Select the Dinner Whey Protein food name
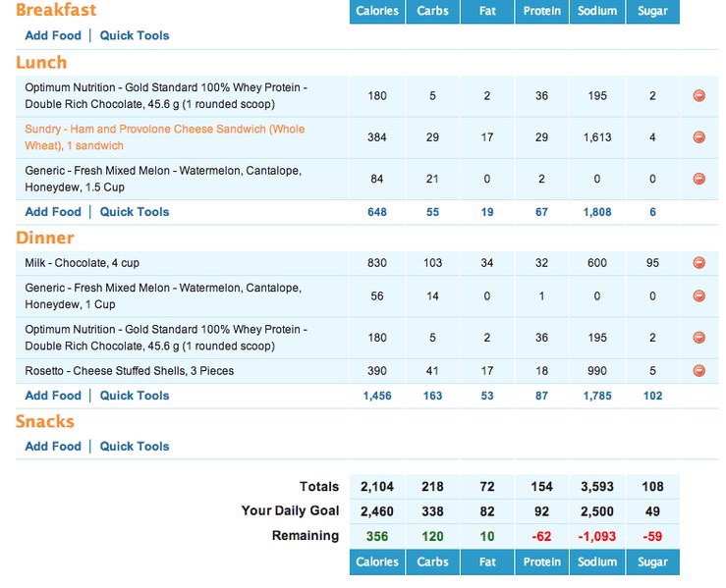The height and width of the screenshot is (588, 726). pyautogui.click(x=166, y=338)
